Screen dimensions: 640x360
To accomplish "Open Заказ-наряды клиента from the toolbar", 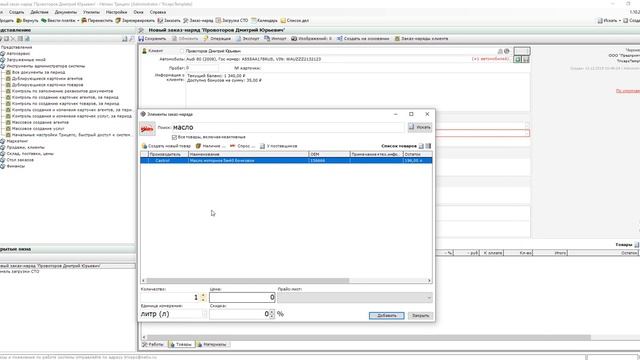I will click(x=421, y=39).
